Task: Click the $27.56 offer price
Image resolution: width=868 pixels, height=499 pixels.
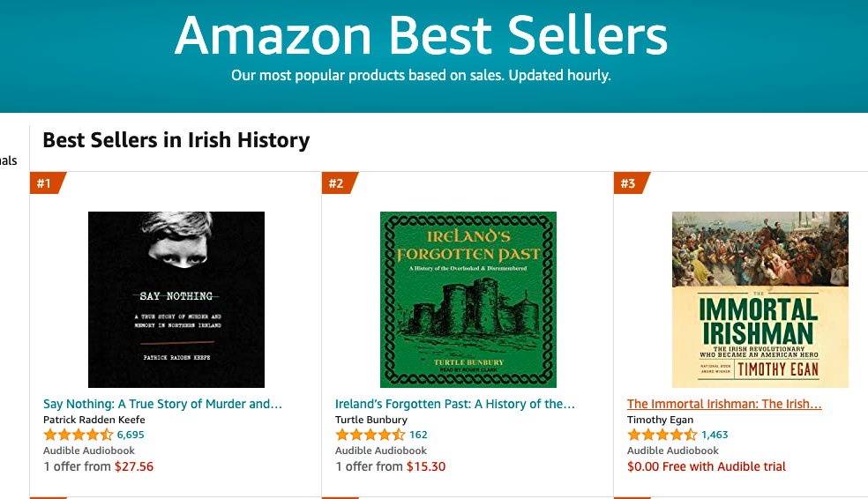Action: [134, 466]
